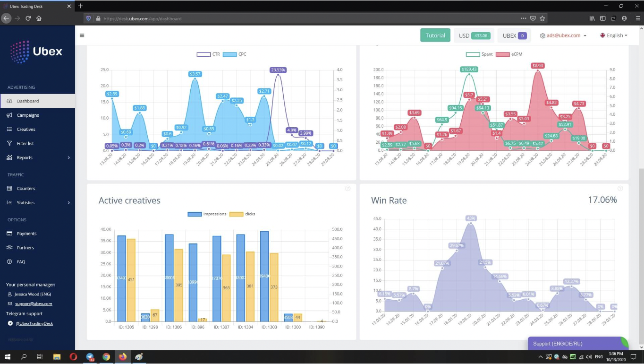Open the Campaigns megaphone icon in sidebar
The width and height of the screenshot is (644, 364).
point(9,115)
